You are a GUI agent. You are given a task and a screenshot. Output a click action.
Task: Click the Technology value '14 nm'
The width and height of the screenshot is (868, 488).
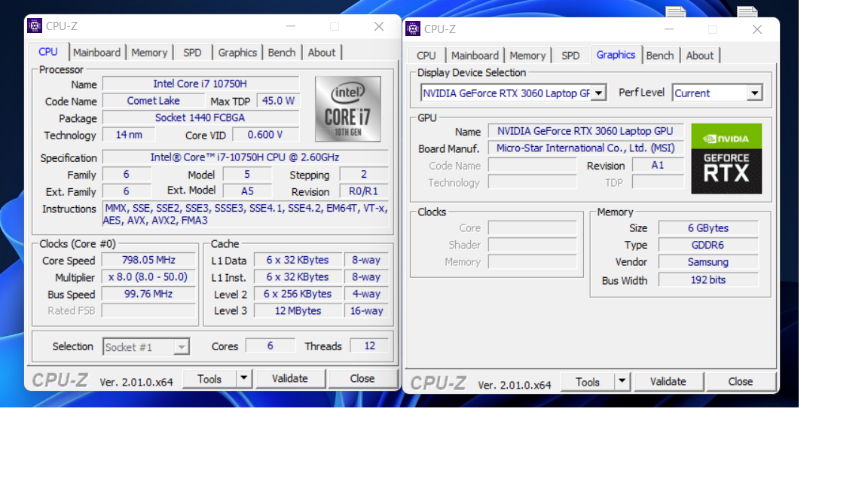tap(129, 135)
